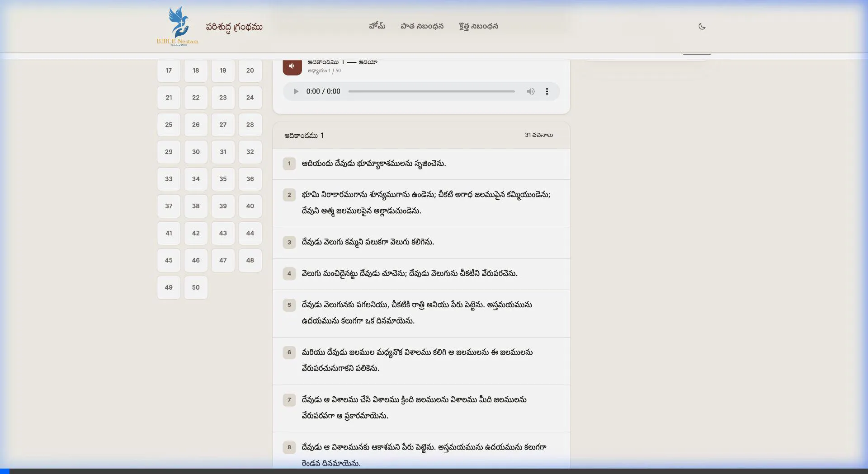Screen dimensions: 868x474
Task: Seek along the audio progress bar
Action: coord(431,91)
